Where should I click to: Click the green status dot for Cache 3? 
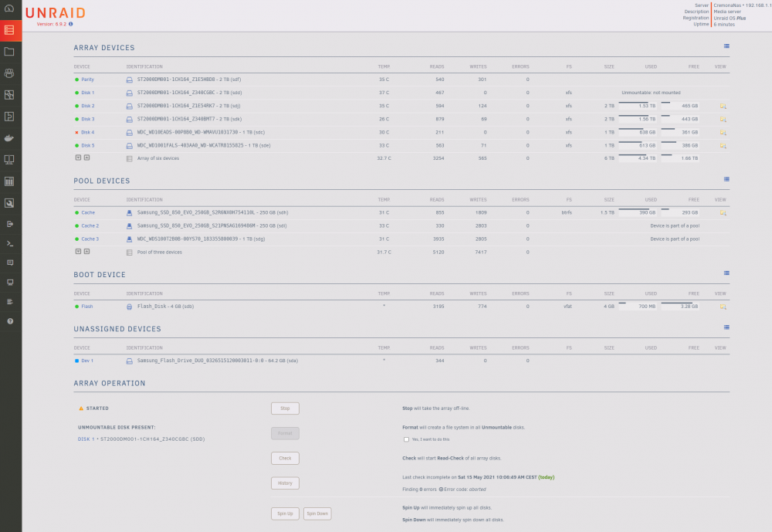[x=76, y=239]
